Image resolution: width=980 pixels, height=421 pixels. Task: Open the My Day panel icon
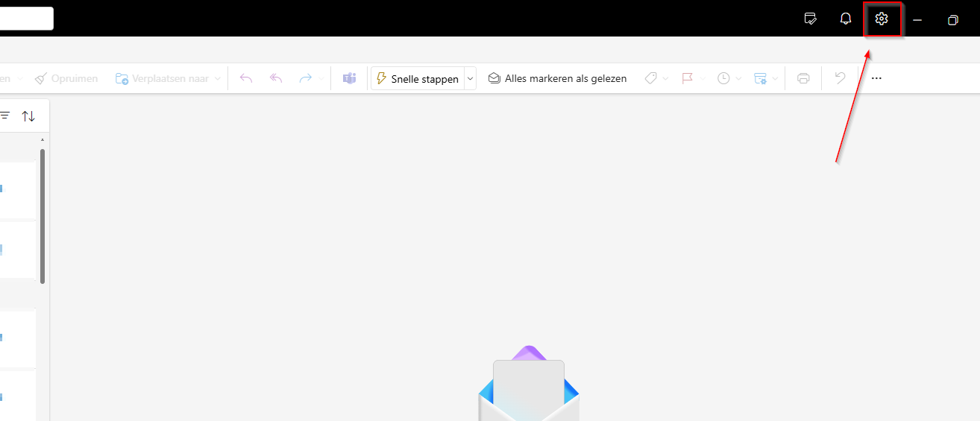tap(811, 19)
